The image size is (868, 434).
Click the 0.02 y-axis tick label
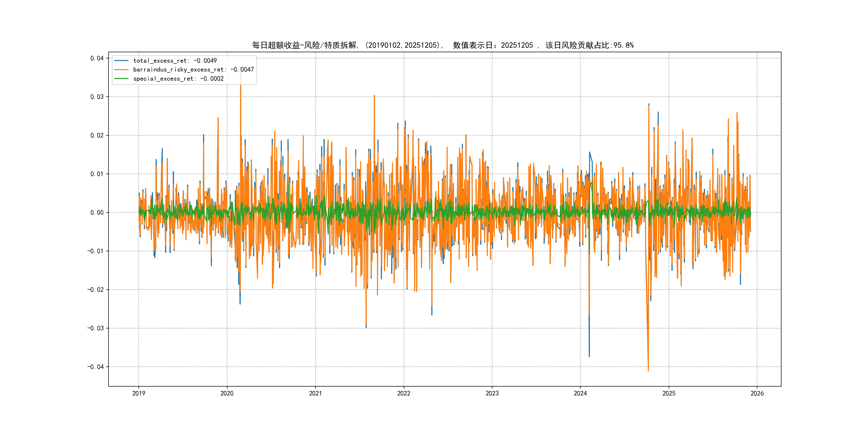(97, 136)
